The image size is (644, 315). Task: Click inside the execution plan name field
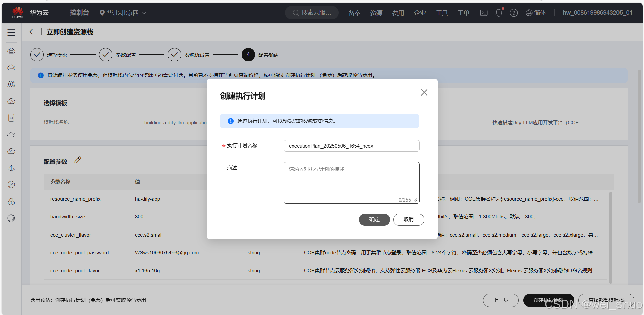click(351, 146)
